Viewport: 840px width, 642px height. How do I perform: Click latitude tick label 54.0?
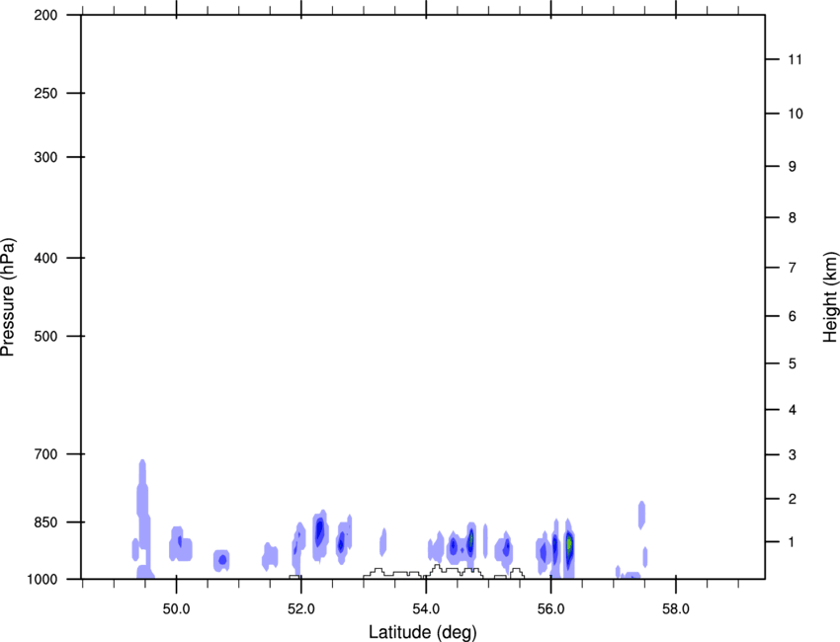point(426,609)
